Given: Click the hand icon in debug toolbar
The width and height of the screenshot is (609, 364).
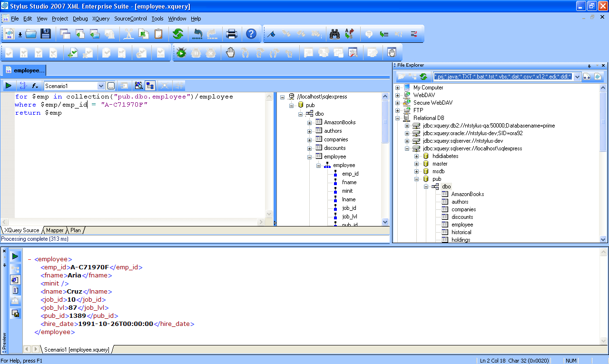Looking at the screenshot, I should (230, 53).
